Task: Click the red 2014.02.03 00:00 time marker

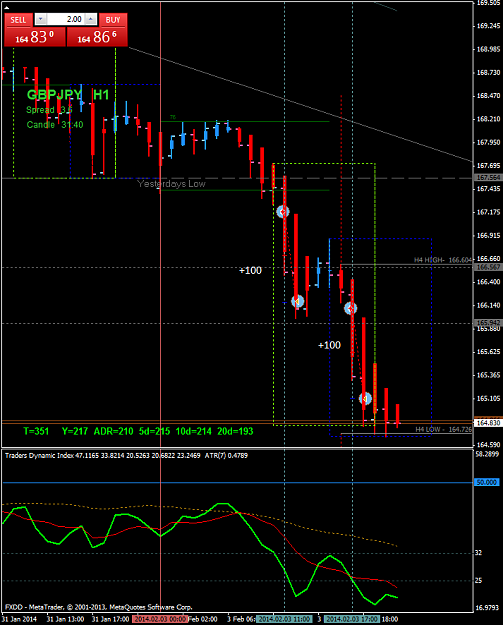Action: [160, 619]
